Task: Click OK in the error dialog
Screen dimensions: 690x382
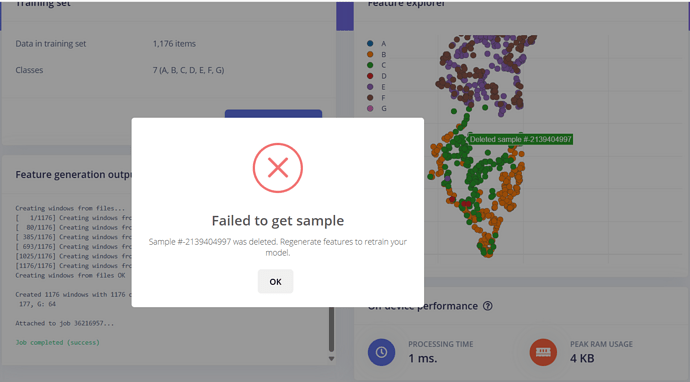Action: [275, 281]
